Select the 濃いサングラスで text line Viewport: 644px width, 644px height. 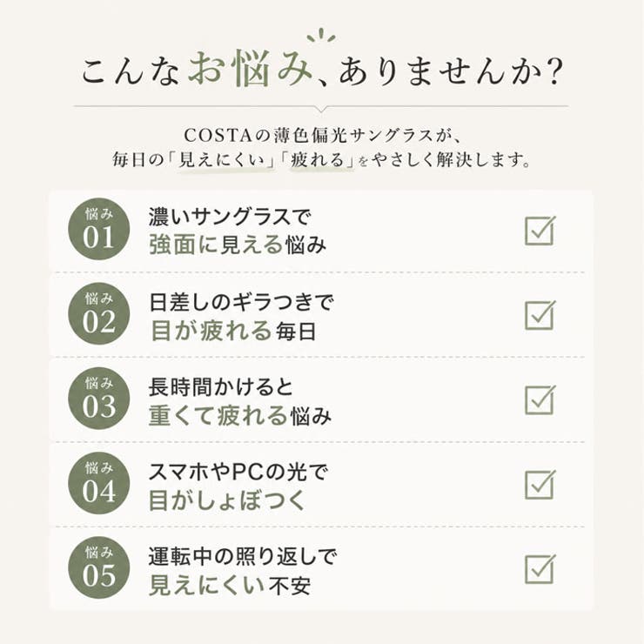[x=230, y=217]
